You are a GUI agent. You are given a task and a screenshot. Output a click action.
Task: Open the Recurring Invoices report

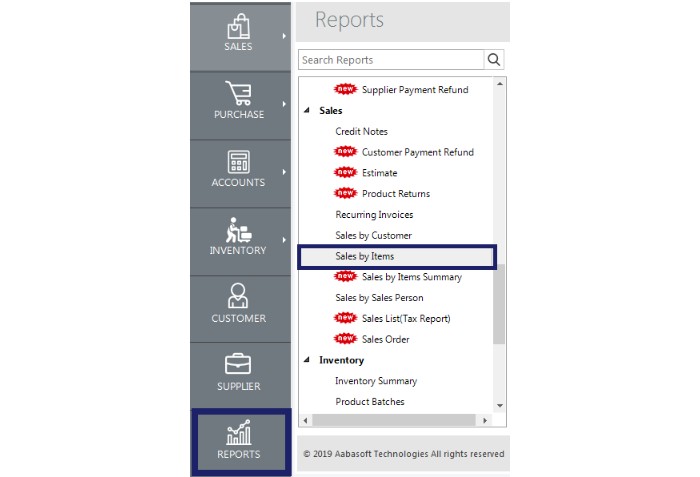pyautogui.click(x=374, y=214)
